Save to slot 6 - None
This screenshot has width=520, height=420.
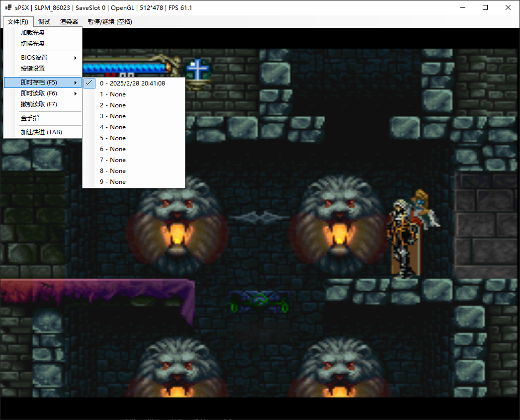coord(134,149)
